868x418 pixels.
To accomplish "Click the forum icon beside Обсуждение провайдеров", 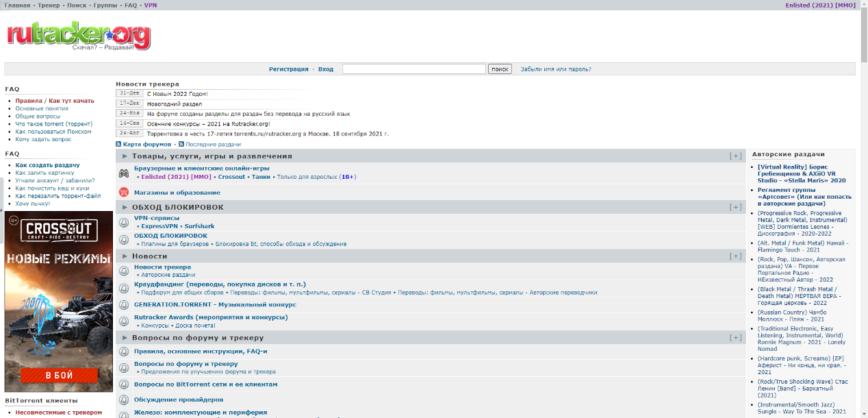I will [x=124, y=399].
